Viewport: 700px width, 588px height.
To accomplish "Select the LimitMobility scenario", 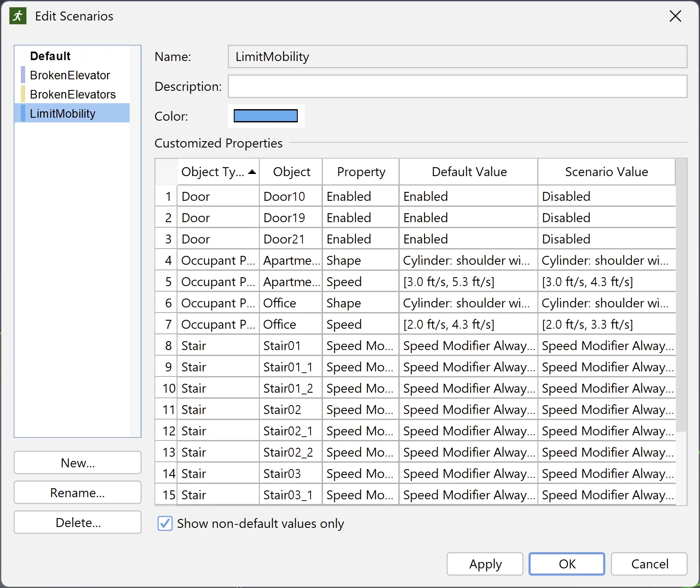I will [73, 113].
